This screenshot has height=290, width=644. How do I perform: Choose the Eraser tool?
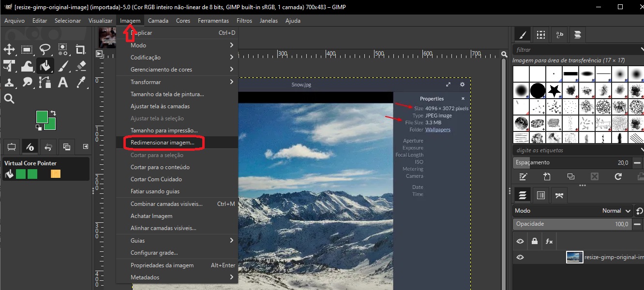pos(81,66)
